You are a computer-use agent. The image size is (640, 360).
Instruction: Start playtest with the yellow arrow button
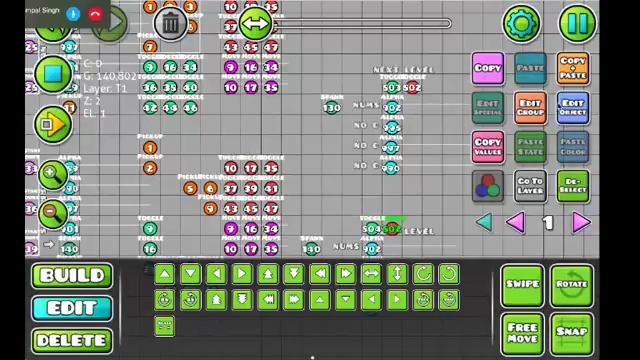point(53,124)
